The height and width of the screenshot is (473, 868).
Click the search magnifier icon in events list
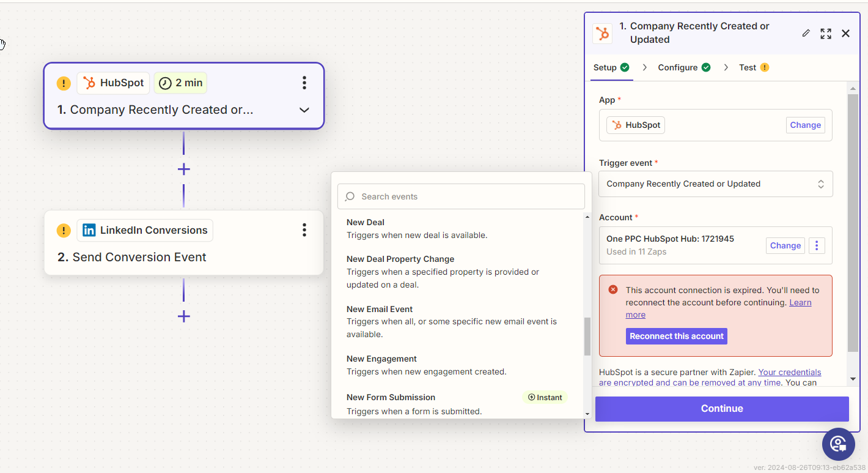350,196
